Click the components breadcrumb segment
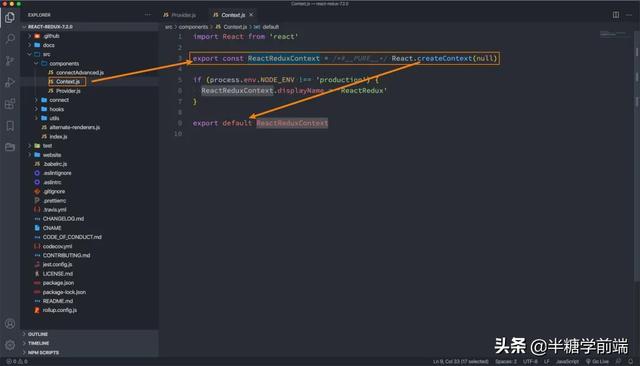Image resolution: width=640 pixels, height=366 pixels. click(193, 27)
